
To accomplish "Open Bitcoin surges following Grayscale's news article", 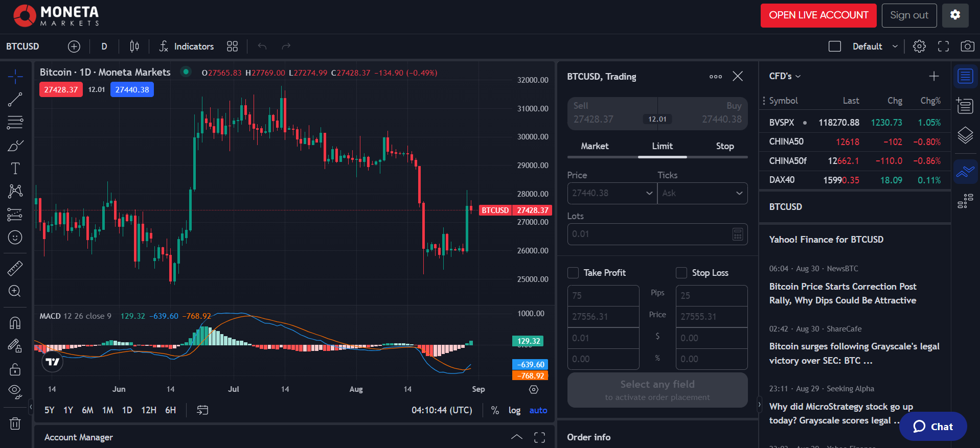I will 854,353.
